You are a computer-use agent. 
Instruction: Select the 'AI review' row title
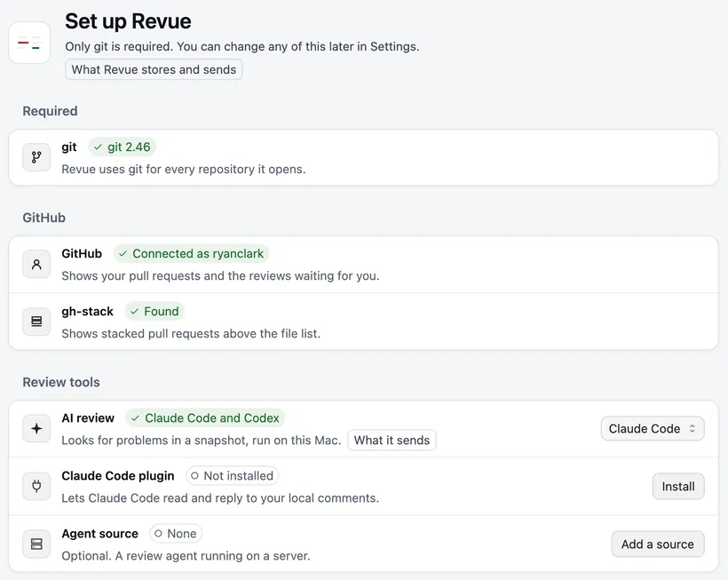point(88,418)
